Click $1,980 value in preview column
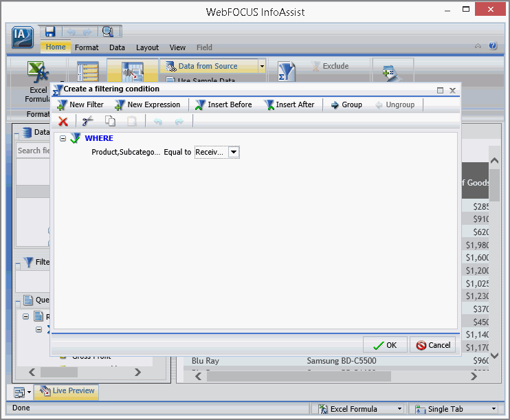The width and height of the screenshot is (510, 420). tap(477, 245)
